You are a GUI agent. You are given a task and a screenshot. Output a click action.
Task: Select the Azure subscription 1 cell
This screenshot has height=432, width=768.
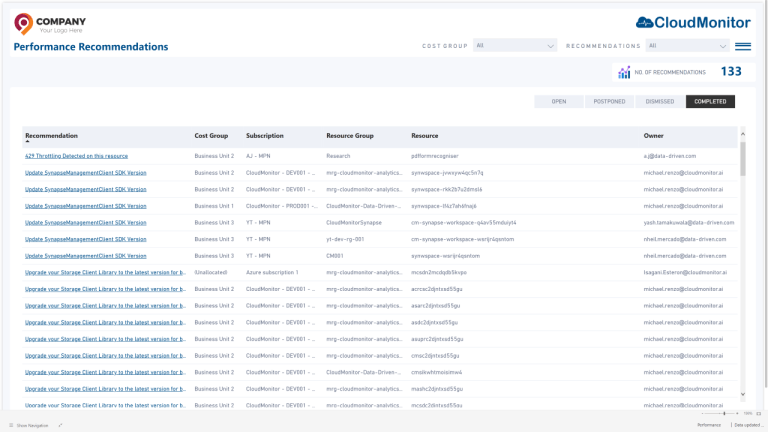272,272
